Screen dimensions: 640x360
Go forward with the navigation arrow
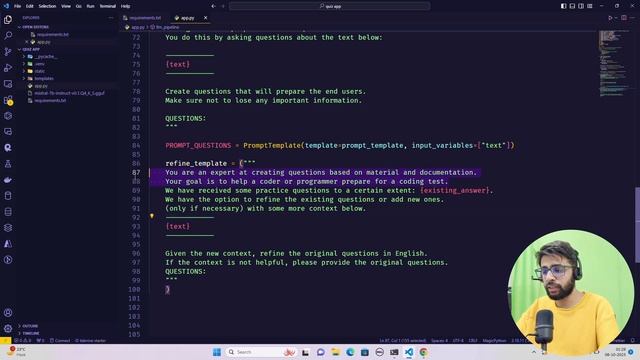point(223,6)
